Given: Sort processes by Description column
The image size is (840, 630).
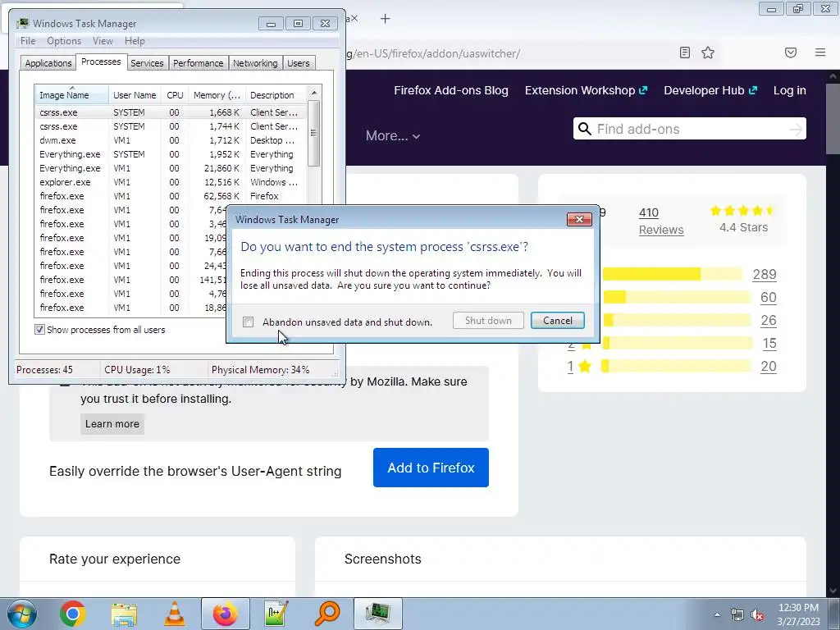Looking at the screenshot, I should tap(276, 94).
